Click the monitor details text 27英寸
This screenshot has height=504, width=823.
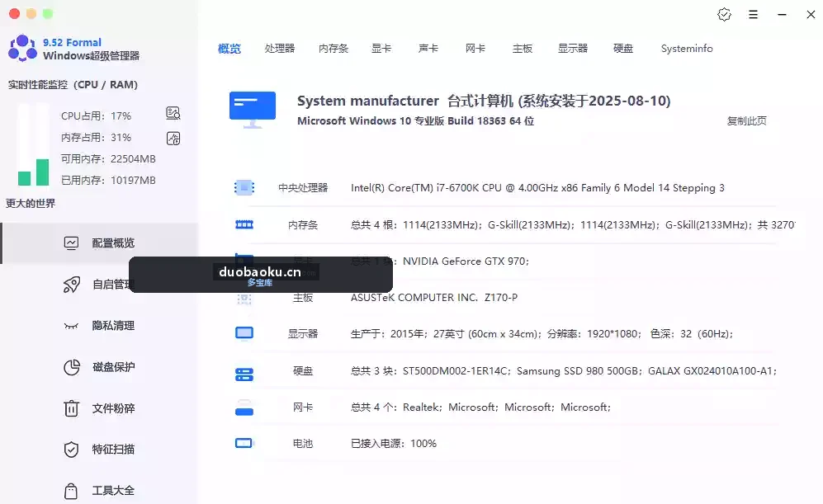click(x=542, y=333)
